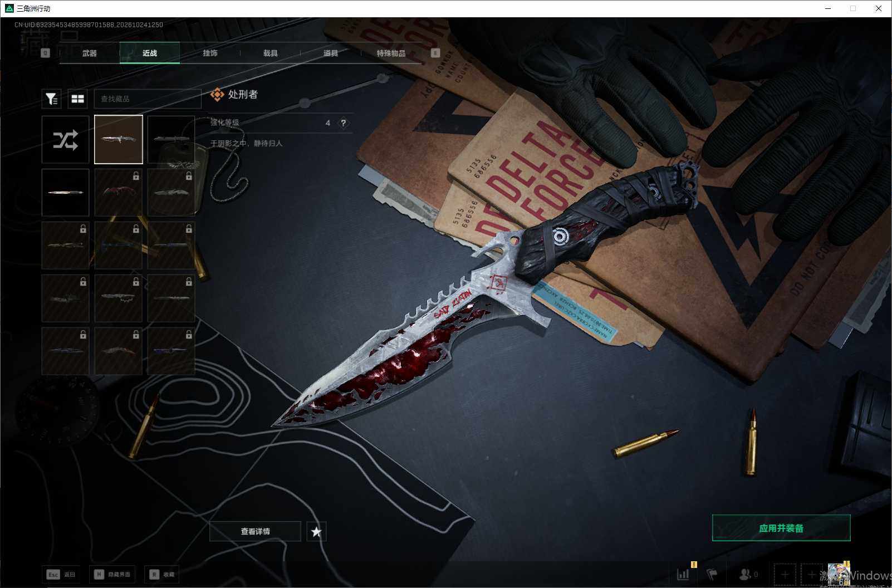The height and width of the screenshot is (588, 892).
Task: Select the 近战 tab
Action: point(150,53)
